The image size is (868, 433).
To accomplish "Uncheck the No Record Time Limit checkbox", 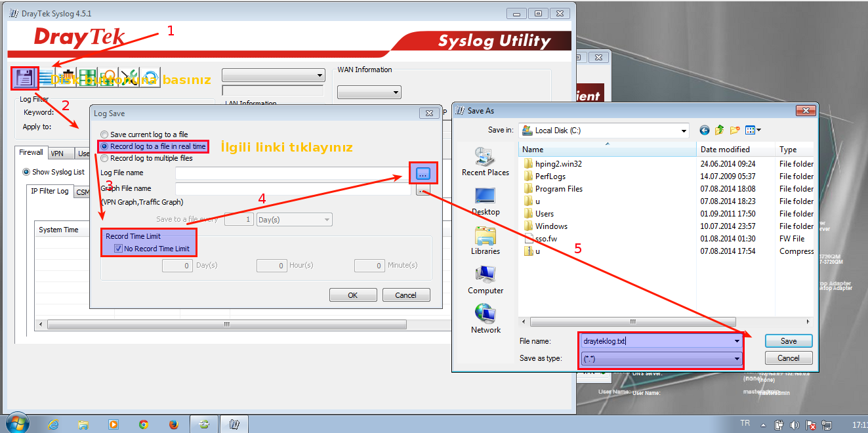I will (118, 249).
